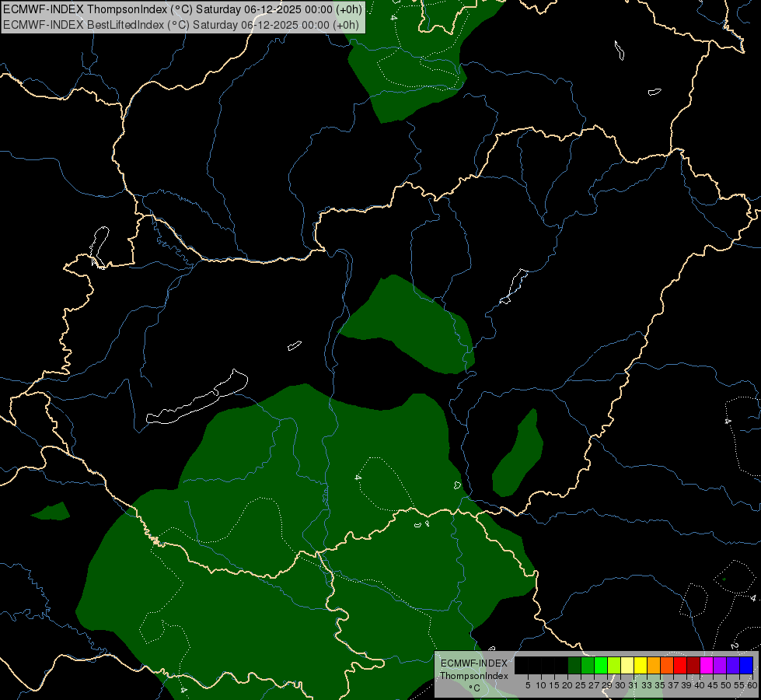The height and width of the screenshot is (700, 761).
Task: Click the legend label ThompsonIndex
Action: 474,676
